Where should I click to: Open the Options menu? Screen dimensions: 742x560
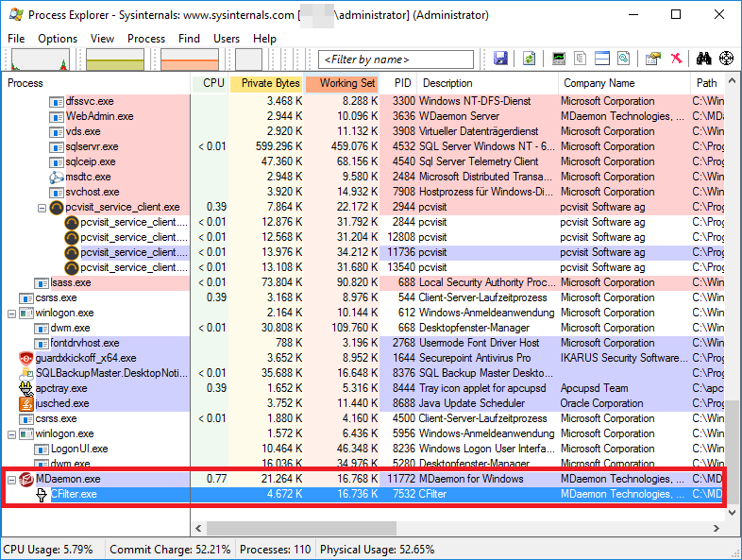coord(58,39)
